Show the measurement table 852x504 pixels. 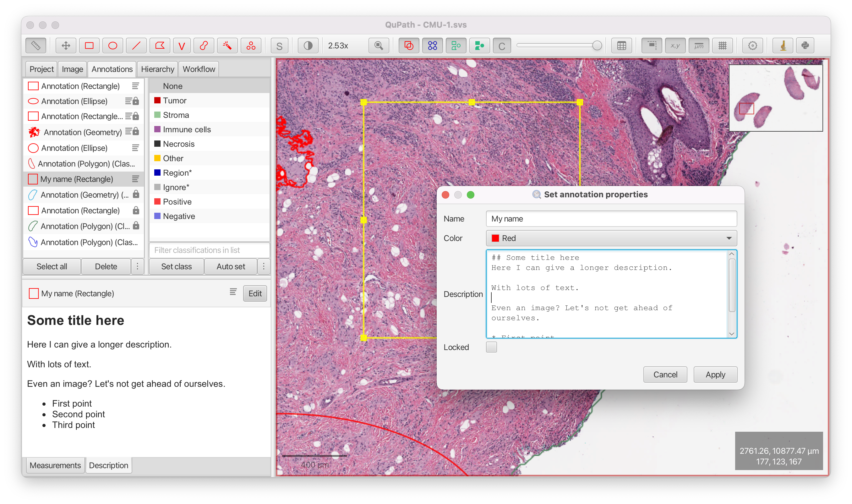(621, 46)
